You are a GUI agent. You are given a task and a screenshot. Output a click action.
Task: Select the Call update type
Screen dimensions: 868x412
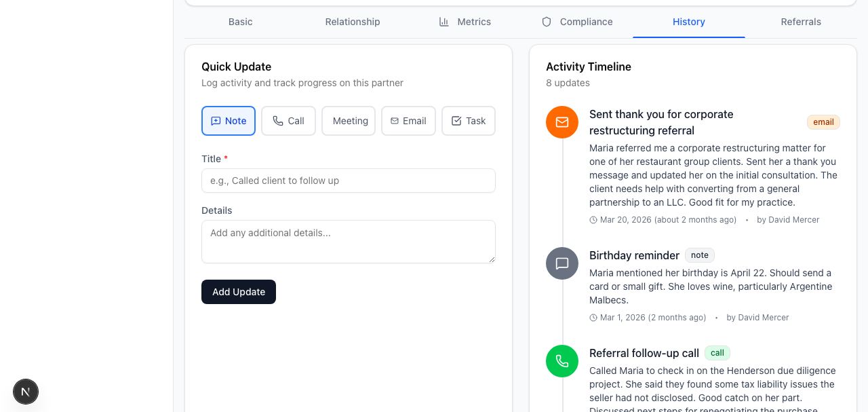288,121
